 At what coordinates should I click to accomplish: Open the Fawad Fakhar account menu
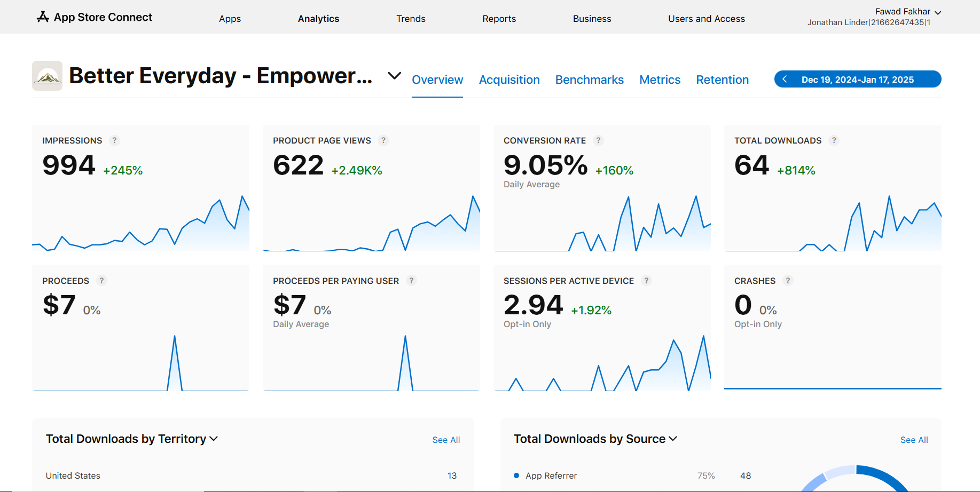click(x=908, y=12)
